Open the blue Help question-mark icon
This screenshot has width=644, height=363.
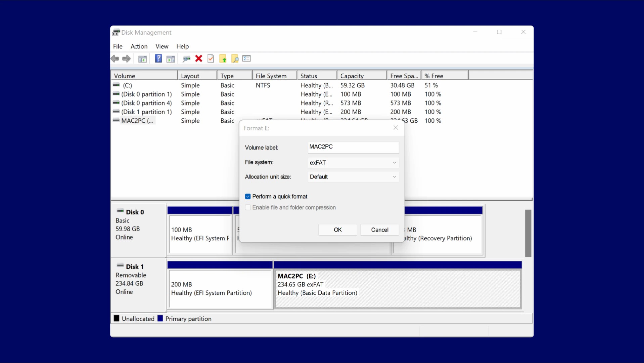tap(158, 58)
